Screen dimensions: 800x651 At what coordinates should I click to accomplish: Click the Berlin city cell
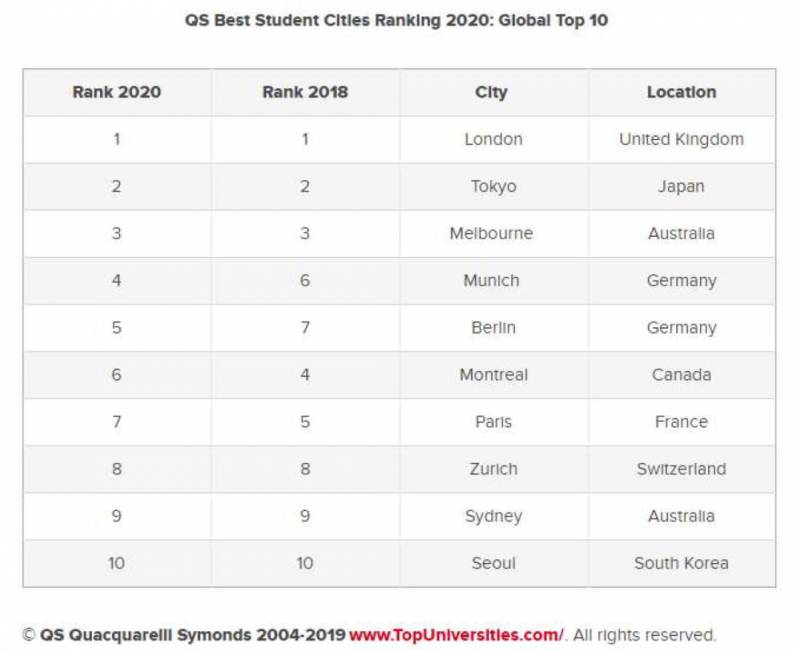(493, 328)
